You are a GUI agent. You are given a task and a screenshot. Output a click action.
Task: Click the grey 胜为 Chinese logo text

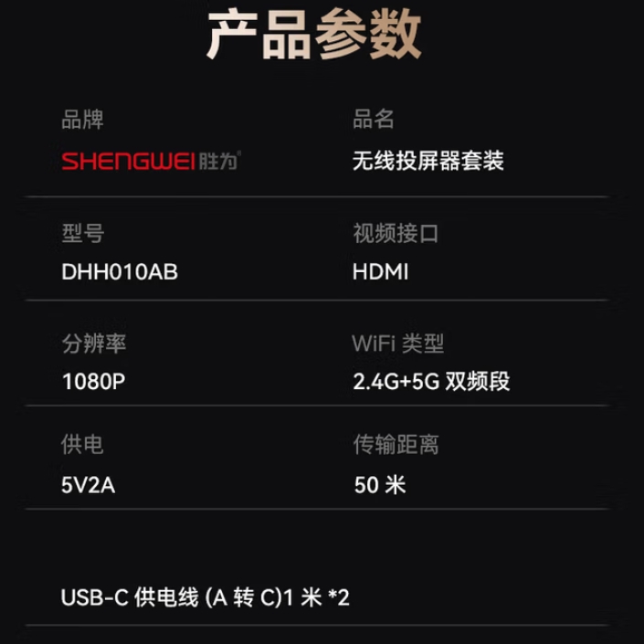click(x=218, y=161)
